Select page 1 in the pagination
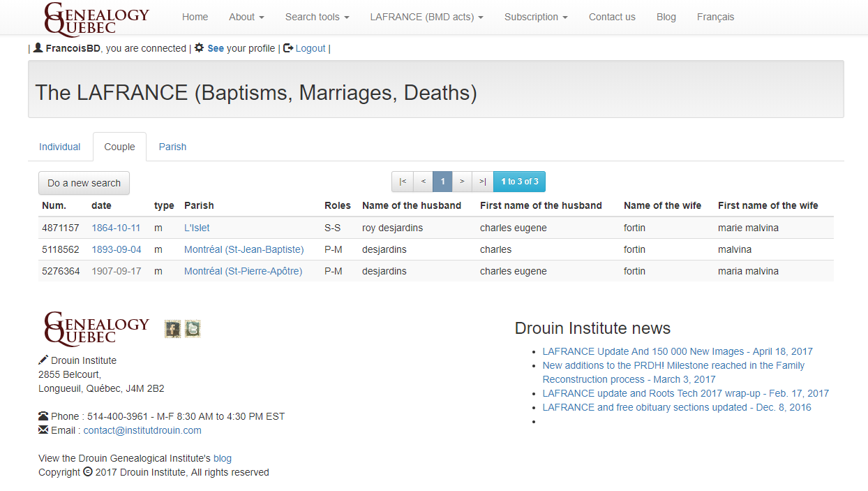Screen dimensions: 868x491 click(x=442, y=182)
